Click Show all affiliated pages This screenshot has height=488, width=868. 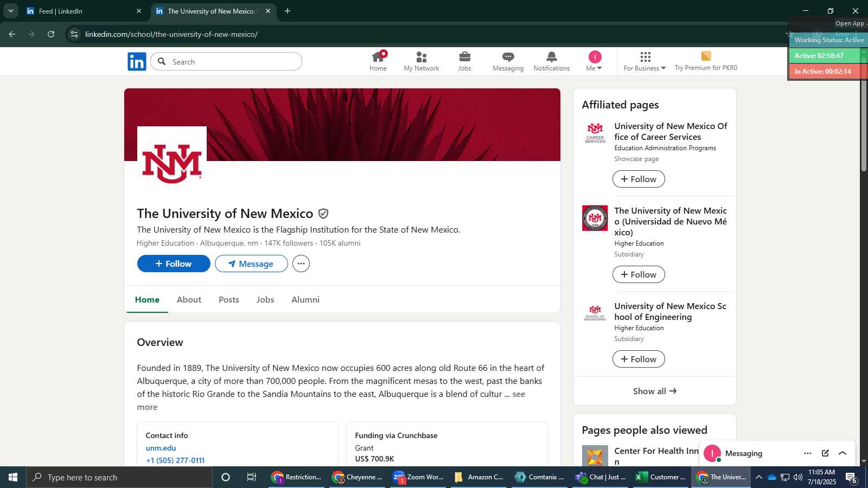(x=655, y=391)
